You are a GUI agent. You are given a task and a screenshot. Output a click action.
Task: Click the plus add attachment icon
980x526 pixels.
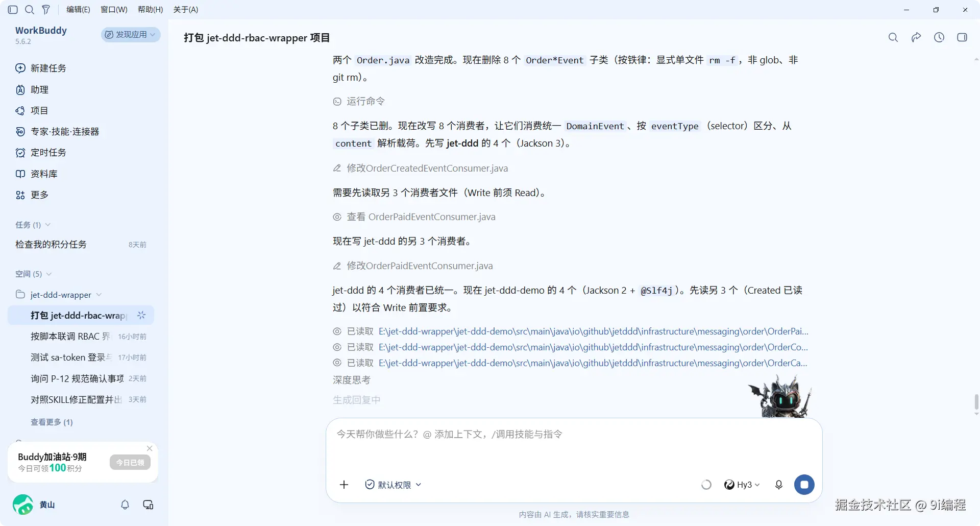pyautogui.click(x=344, y=485)
